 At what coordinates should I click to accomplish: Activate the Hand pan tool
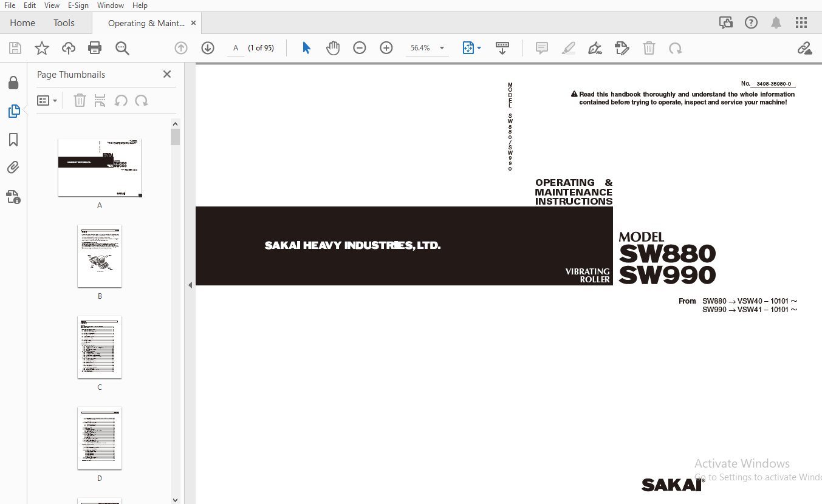coord(333,48)
